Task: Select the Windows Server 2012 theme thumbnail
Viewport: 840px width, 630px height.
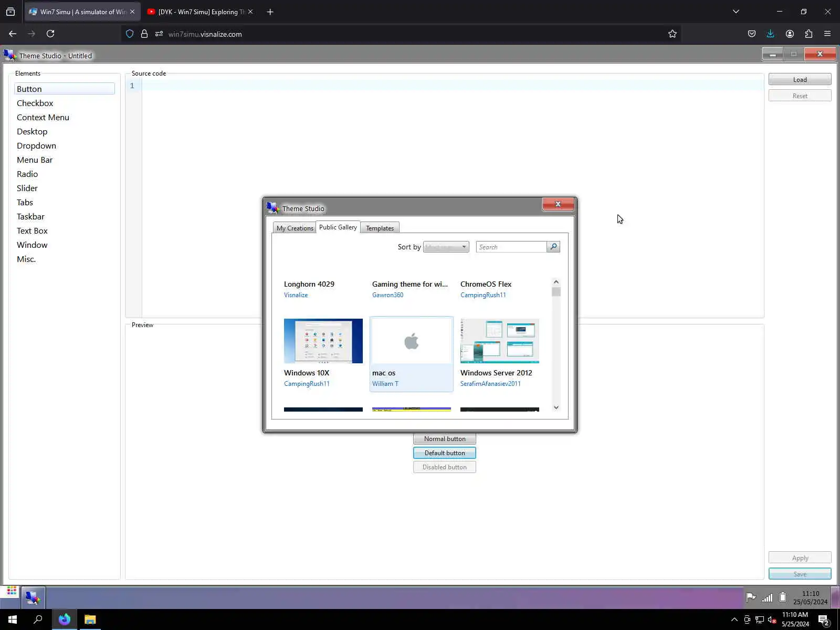Action: pyautogui.click(x=500, y=341)
